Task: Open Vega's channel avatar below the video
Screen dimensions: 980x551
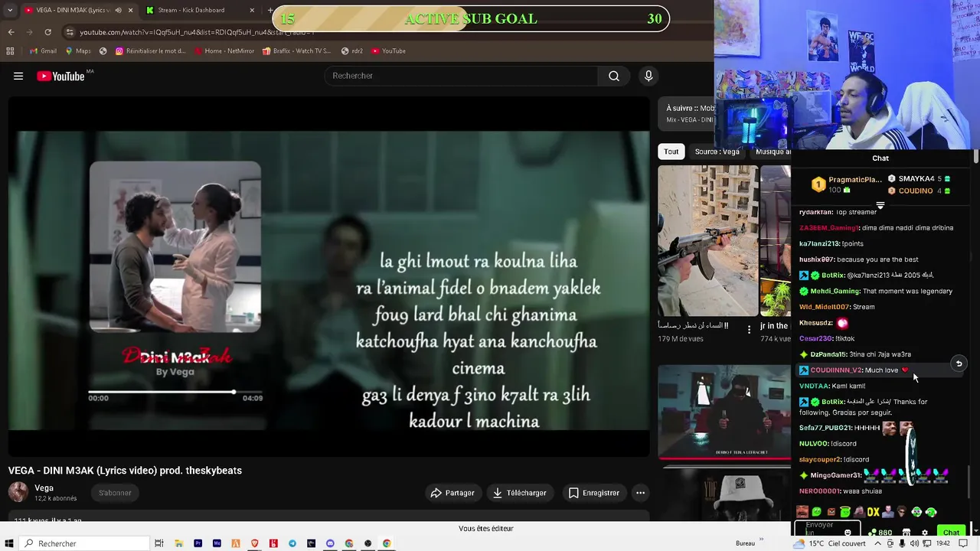Action: coord(18,492)
